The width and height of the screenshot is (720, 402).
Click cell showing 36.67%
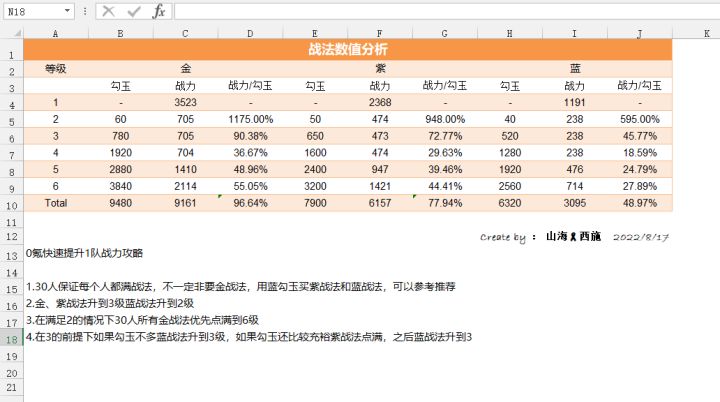250,153
